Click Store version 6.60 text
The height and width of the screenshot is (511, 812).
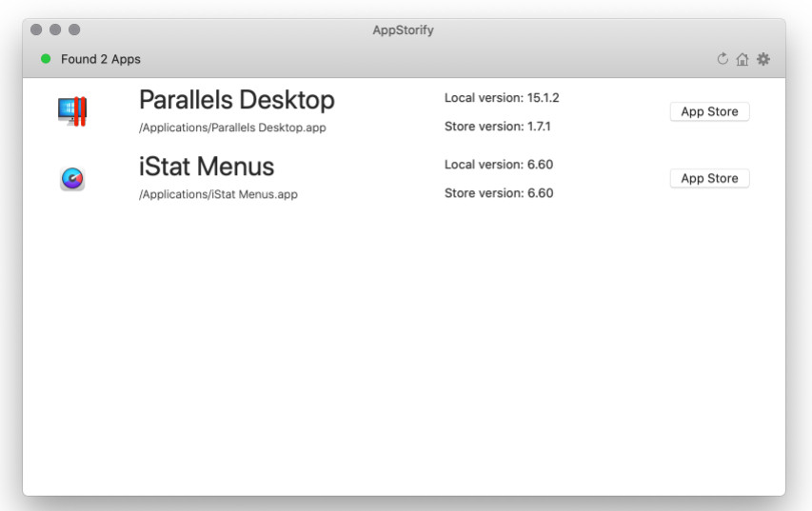(x=499, y=193)
